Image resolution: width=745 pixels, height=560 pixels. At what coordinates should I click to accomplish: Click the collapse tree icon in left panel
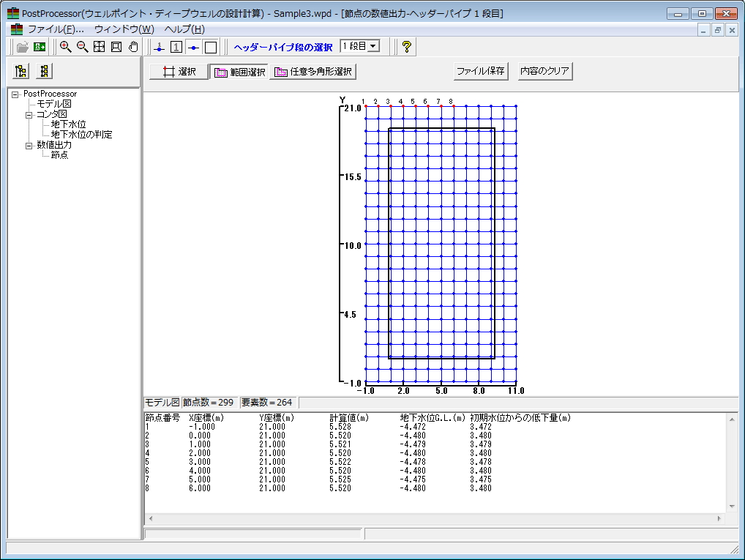click(x=45, y=72)
